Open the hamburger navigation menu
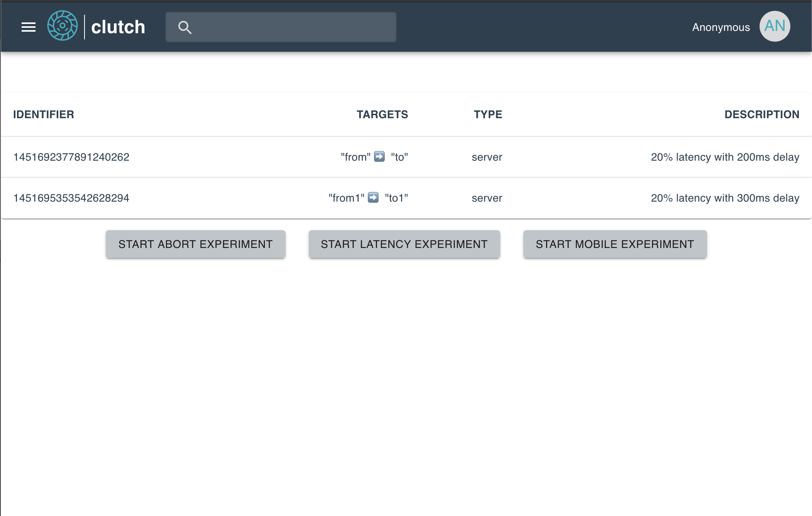 tap(29, 27)
